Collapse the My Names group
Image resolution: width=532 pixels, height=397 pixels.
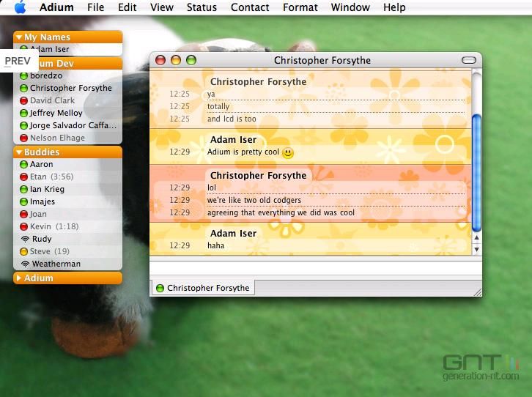pyautogui.click(x=19, y=37)
